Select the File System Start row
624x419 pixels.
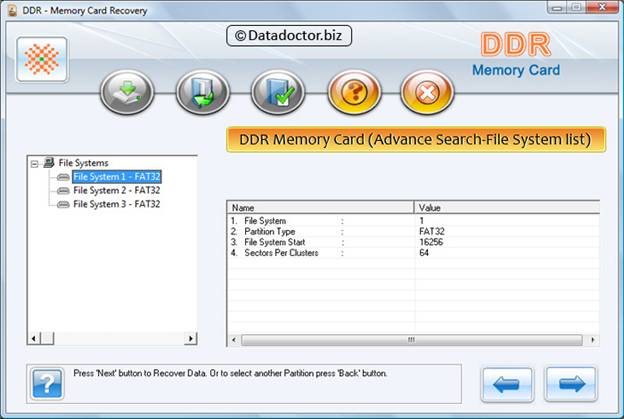click(413, 242)
